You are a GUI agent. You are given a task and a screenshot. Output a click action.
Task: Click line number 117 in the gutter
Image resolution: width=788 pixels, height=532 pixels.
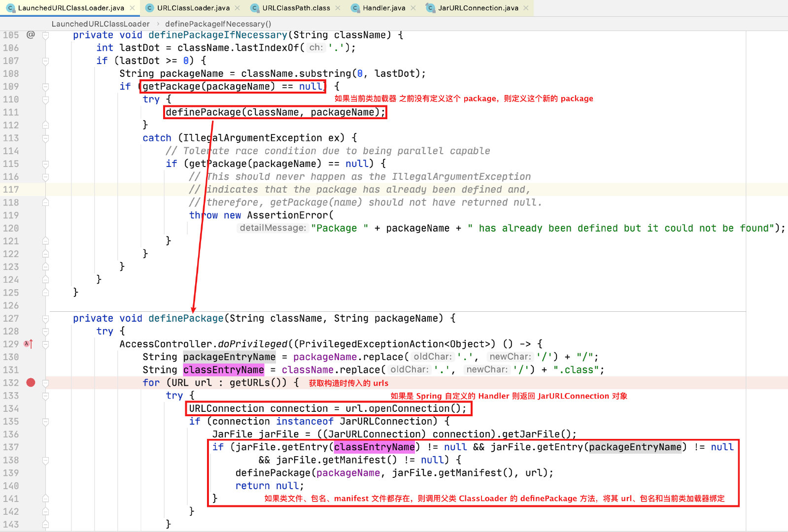pos(11,189)
